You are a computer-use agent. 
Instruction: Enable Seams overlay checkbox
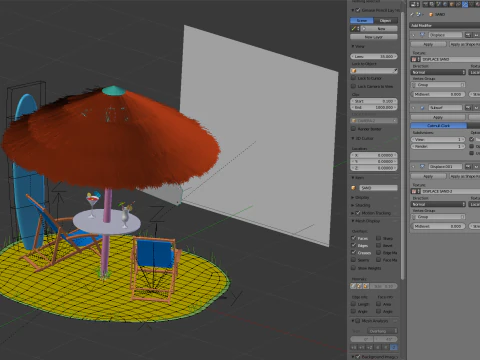(353, 260)
